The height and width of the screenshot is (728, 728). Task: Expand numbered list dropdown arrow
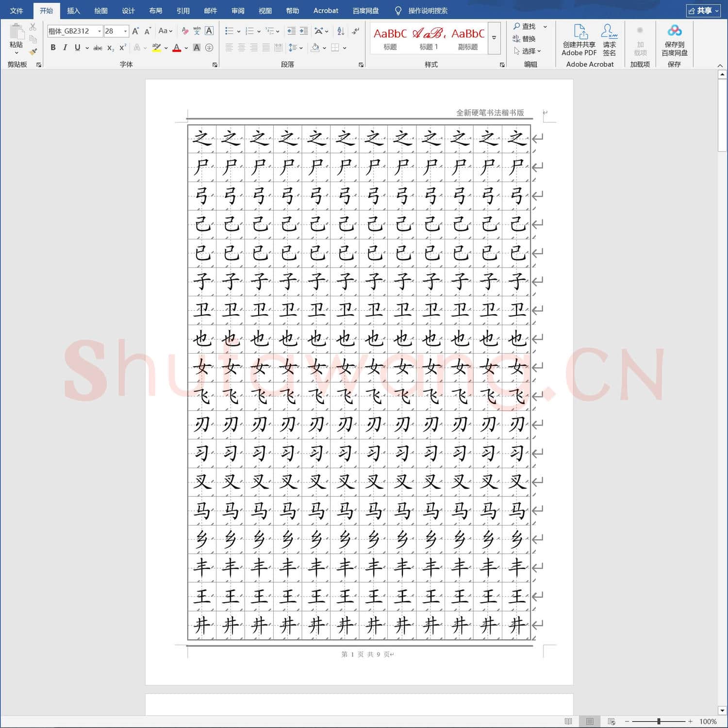pos(259,32)
